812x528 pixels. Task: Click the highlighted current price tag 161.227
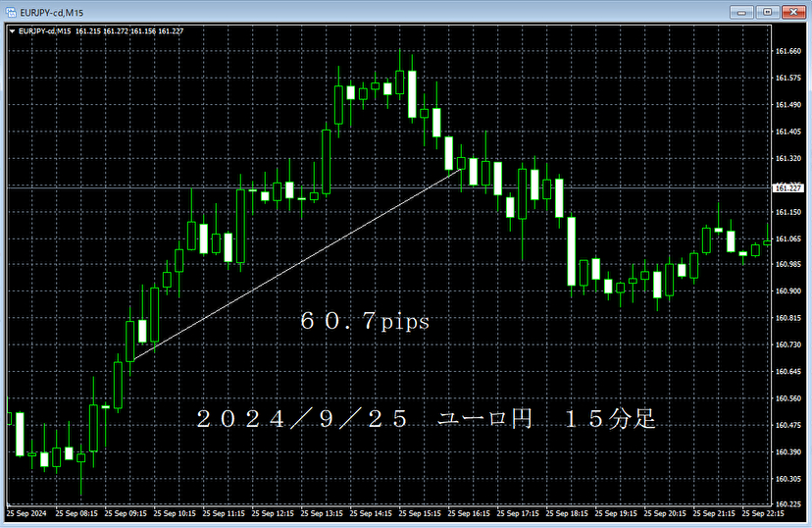[787, 188]
